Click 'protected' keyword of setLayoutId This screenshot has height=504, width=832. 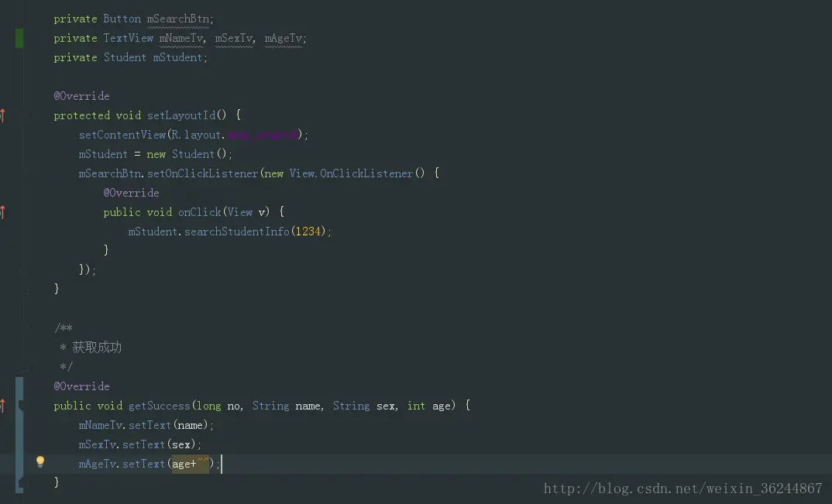(x=81, y=115)
